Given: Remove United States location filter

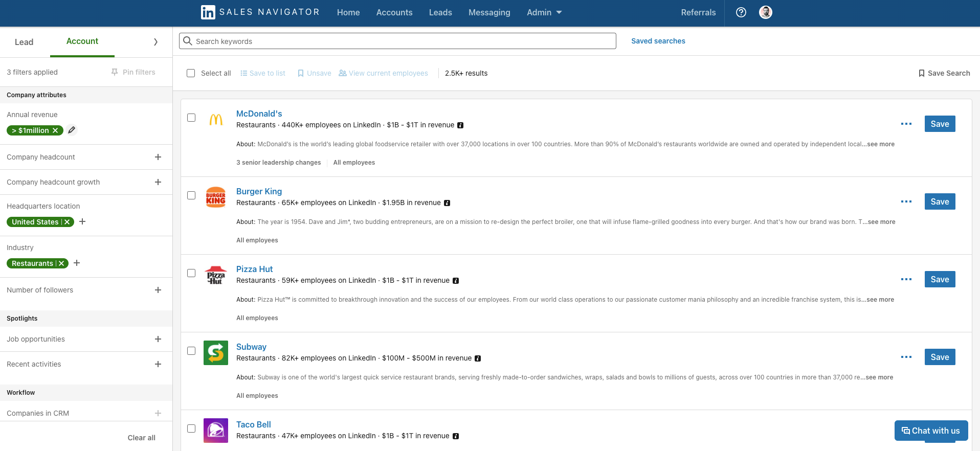Looking at the screenshot, I should 67,222.
